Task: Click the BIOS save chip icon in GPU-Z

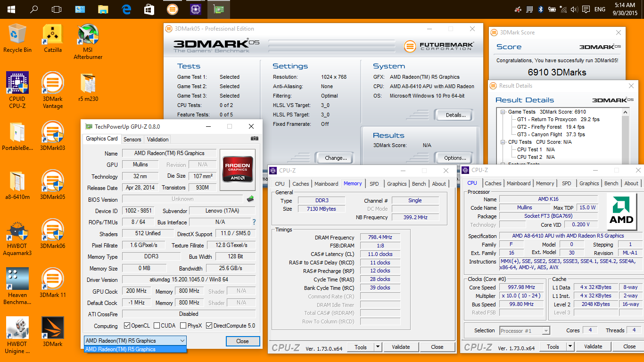Action: [250, 199]
